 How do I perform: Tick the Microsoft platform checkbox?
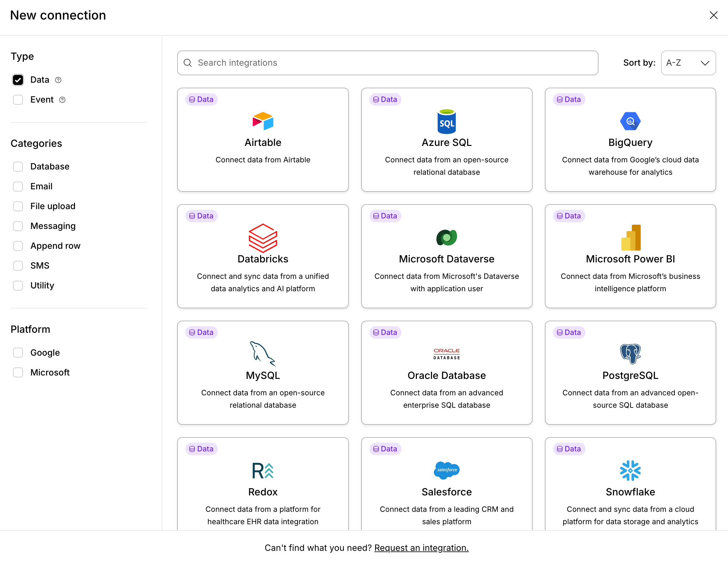[18, 372]
